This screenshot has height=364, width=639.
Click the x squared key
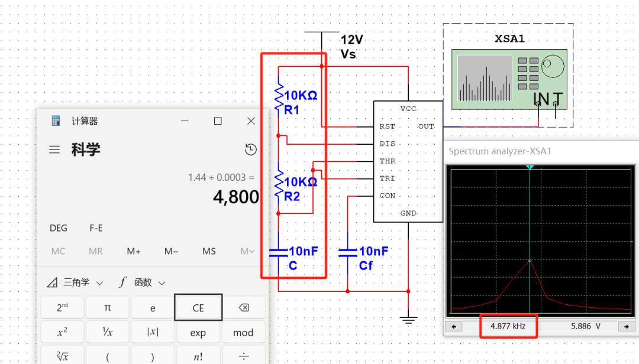[62, 333]
